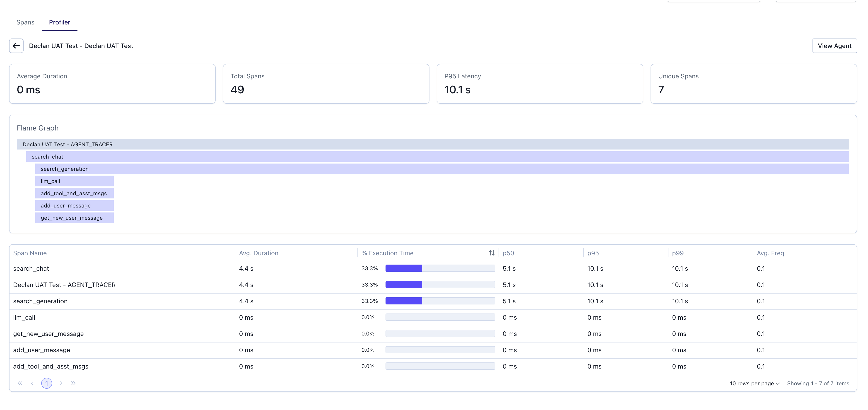This screenshot has width=868, height=410.
Task: Click the View Agent button
Action: tap(834, 46)
